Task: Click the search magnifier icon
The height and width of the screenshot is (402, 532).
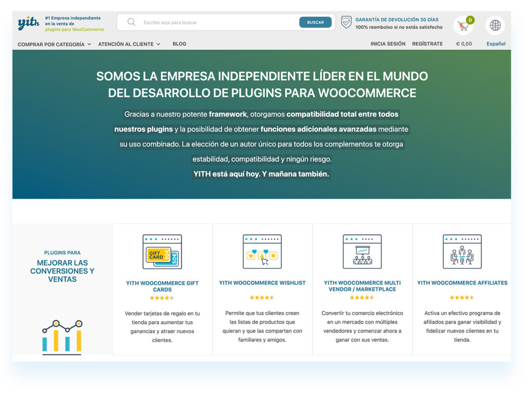Action: point(131,22)
